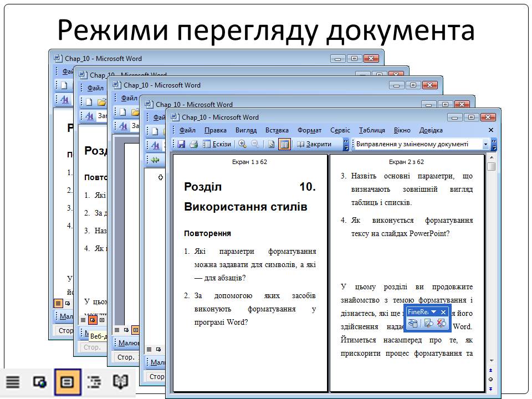
Task: Toggle the highlighted two-page display button
Action: click(284, 144)
